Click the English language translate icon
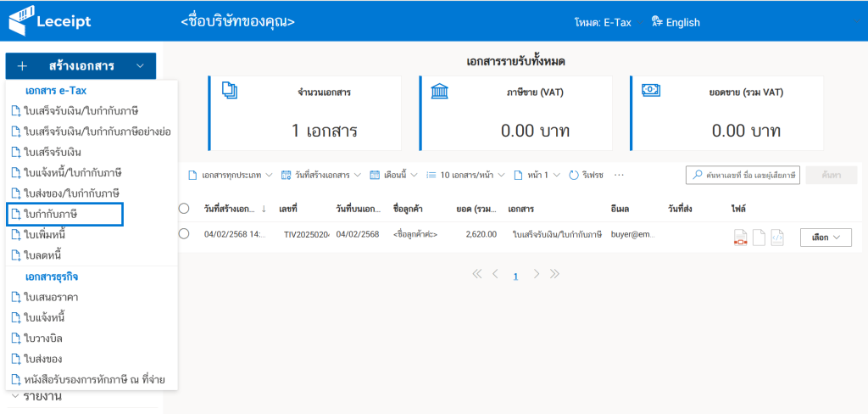The height and width of the screenshot is (414, 868). click(x=657, y=22)
